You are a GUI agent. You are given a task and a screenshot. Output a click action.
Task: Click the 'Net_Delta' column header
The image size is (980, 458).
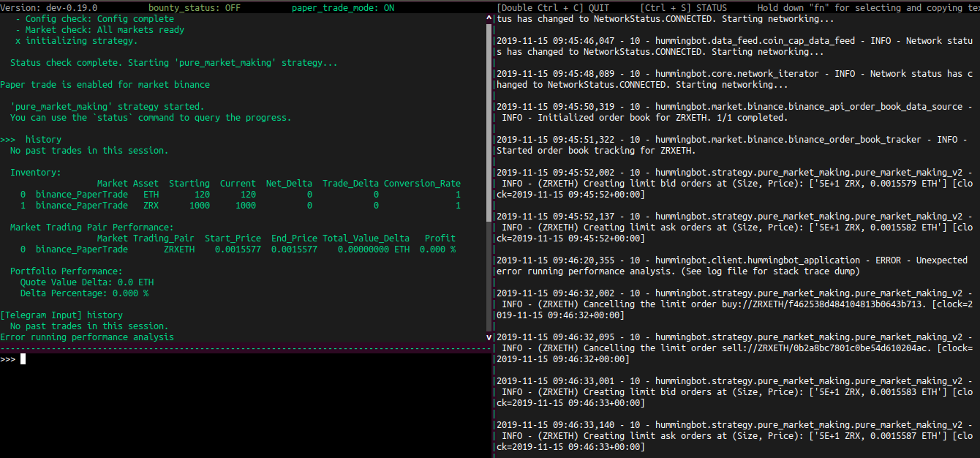pos(289,184)
